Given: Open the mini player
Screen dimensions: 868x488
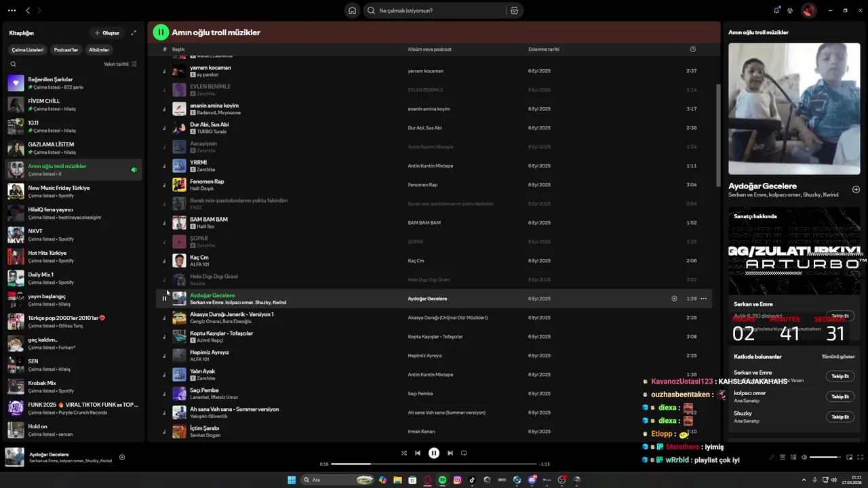Looking at the screenshot, I should tap(849, 457).
